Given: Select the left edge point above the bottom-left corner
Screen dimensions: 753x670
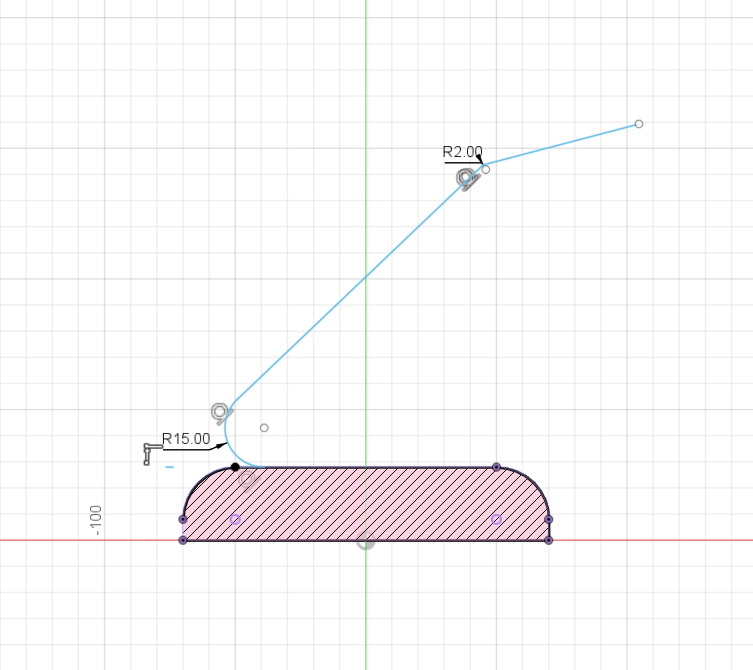Looking at the screenshot, I should pos(182,519).
